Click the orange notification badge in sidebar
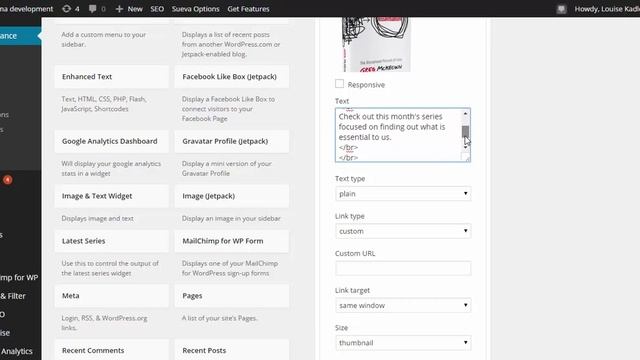The height and width of the screenshot is (360, 640). coord(7,180)
